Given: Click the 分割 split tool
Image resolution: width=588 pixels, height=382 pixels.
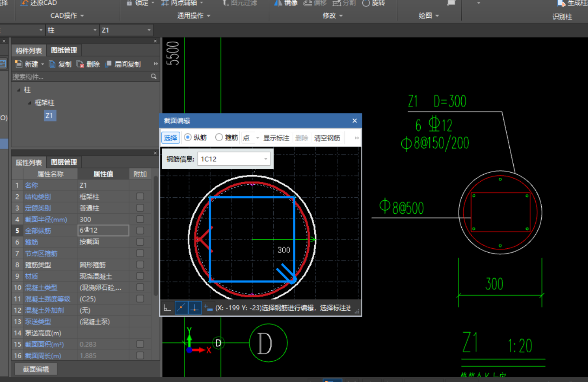Looking at the screenshot, I should (x=344, y=3).
